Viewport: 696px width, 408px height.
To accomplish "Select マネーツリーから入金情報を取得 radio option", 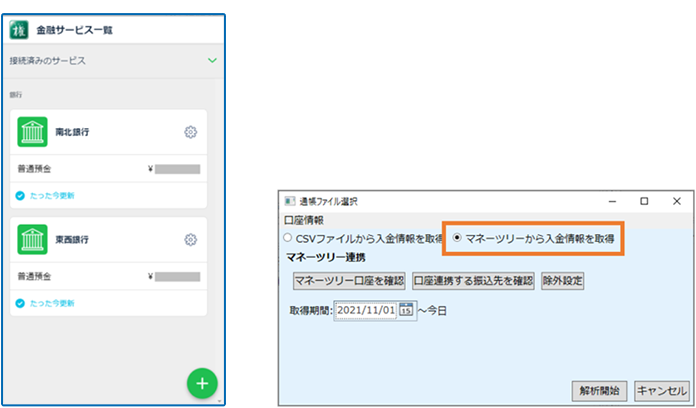I will (458, 239).
